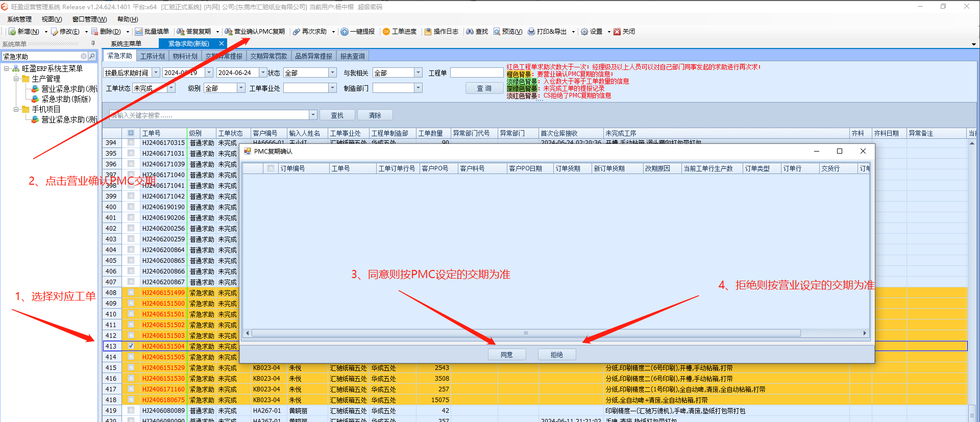Collapse the 生产管理 tree node
The width and height of the screenshot is (980, 422).
(16, 79)
